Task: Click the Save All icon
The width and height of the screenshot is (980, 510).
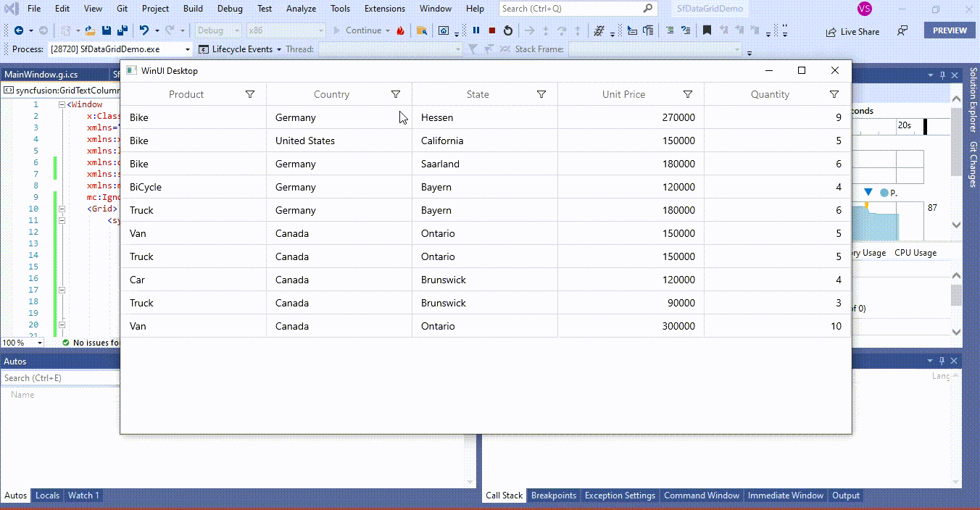Action: pos(122,30)
